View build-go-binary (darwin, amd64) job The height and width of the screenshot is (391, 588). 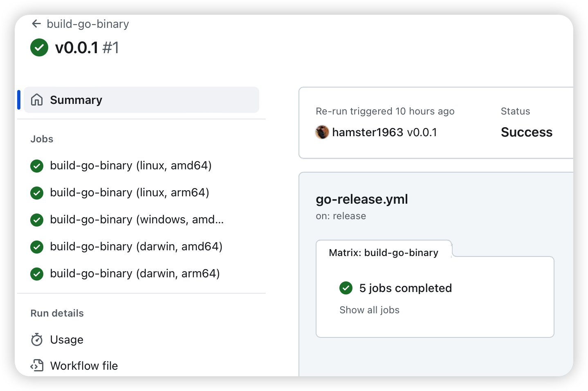[136, 247]
